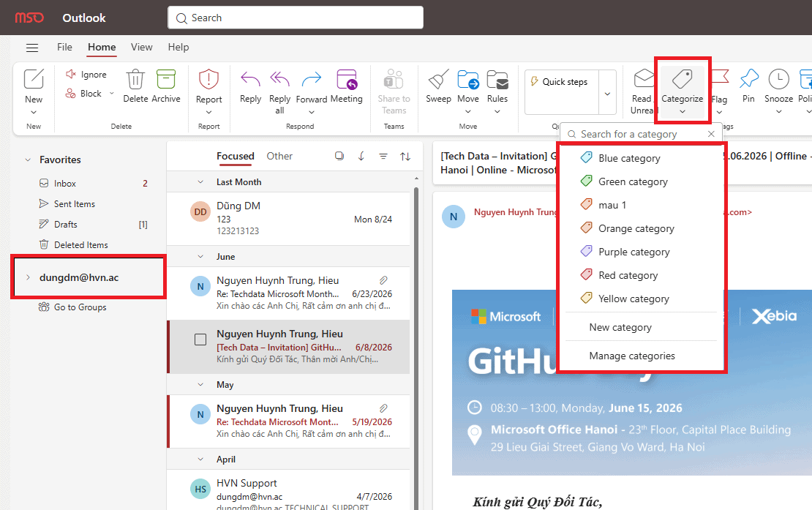Open Manage categories

632,356
